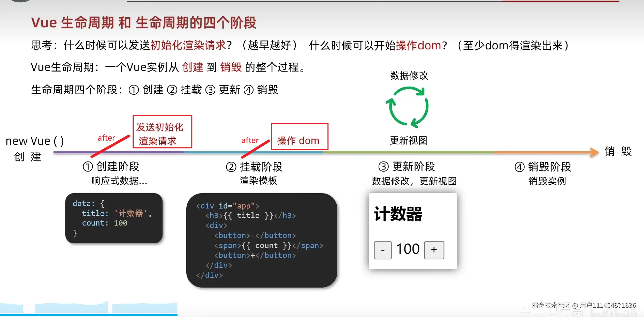Image resolution: width=644 pixels, height=317 pixels.
Task: Select the '④ 销毁阶段' stage label
Action: [543, 167]
